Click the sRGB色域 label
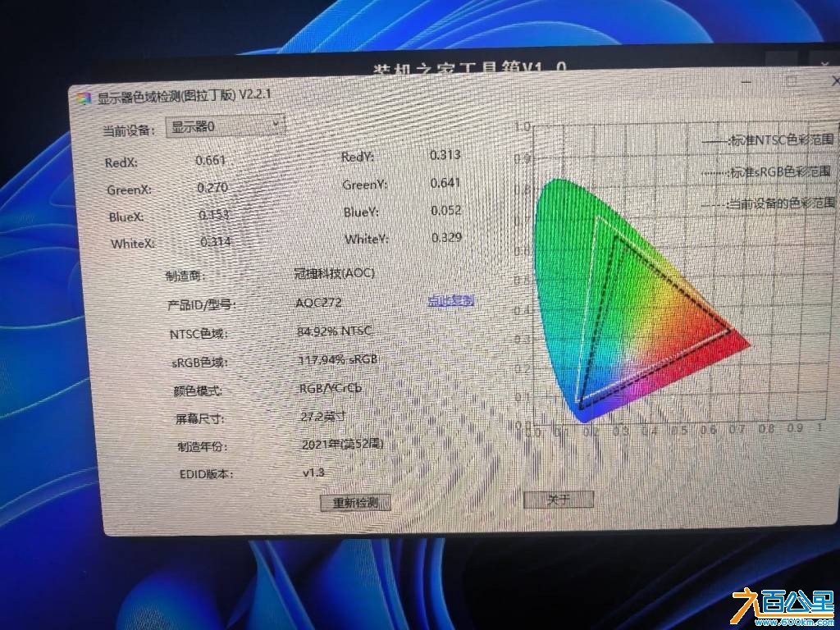The height and width of the screenshot is (630, 840). [200, 362]
